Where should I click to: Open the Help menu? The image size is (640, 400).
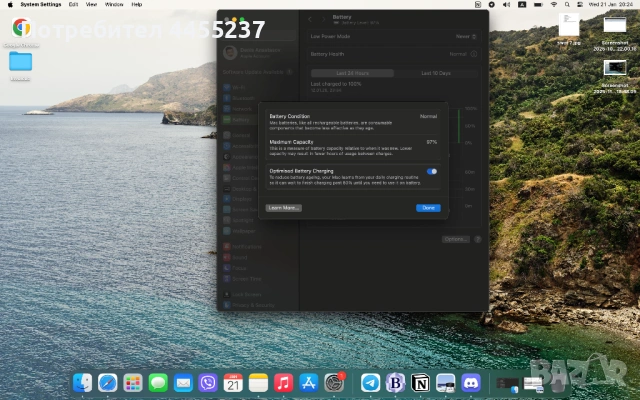pyautogui.click(x=137, y=4)
